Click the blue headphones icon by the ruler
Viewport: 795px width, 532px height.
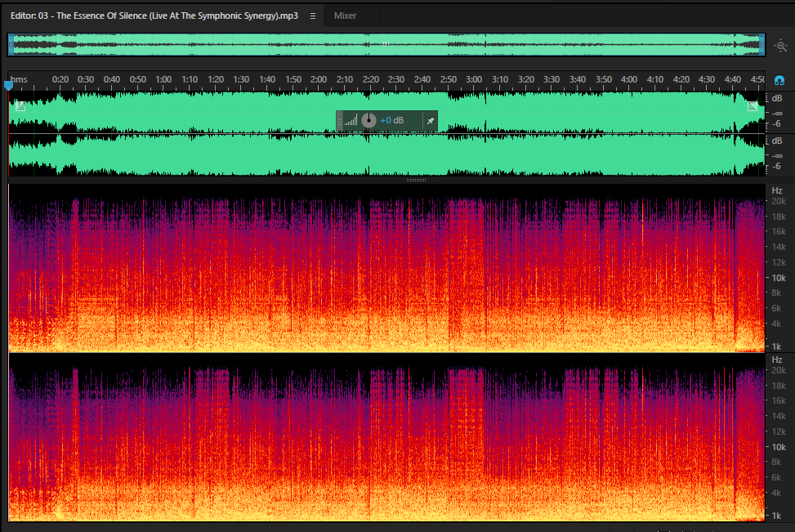coord(779,80)
